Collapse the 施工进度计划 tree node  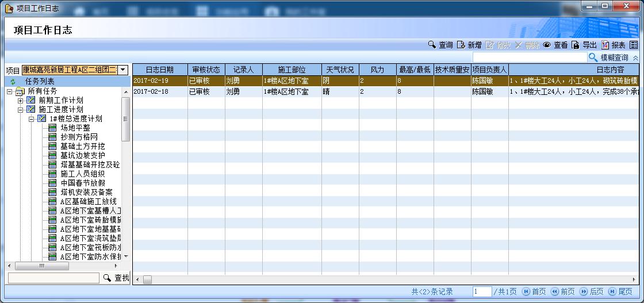21,110
